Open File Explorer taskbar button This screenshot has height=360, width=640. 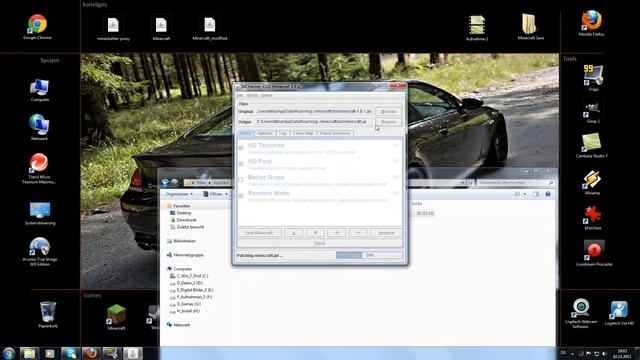29,353
